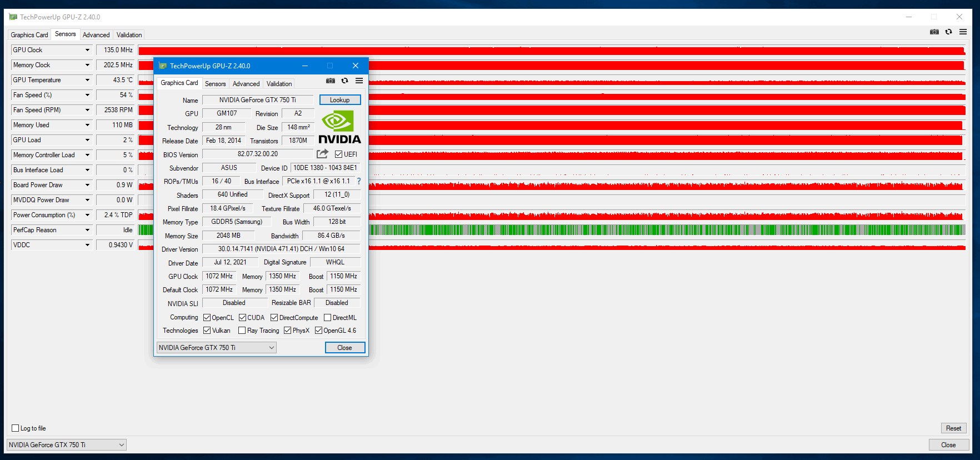Viewport: 980px width, 460px height.
Task: Click the Bus Interface question mark icon
Action: (x=359, y=181)
